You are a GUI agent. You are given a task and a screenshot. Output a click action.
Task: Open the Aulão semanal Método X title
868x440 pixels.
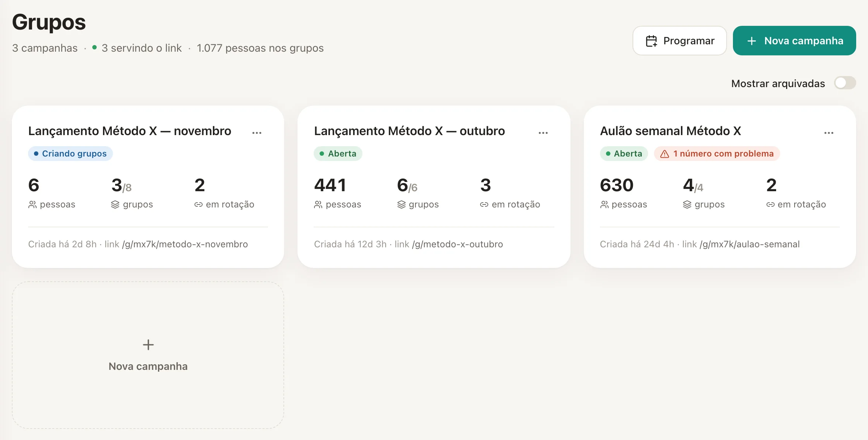671,131
